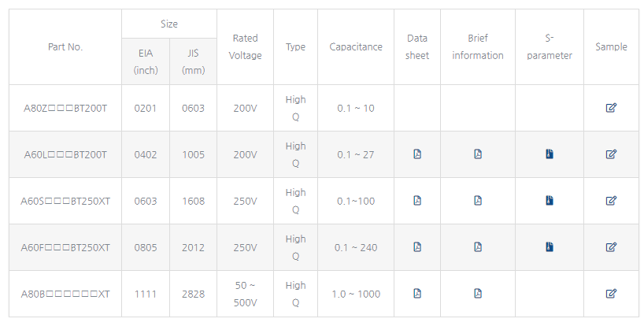The height and width of the screenshot is (326, 644).
Task: Open data sheet PDF for A80B XT part
Action: pos(417,293)
